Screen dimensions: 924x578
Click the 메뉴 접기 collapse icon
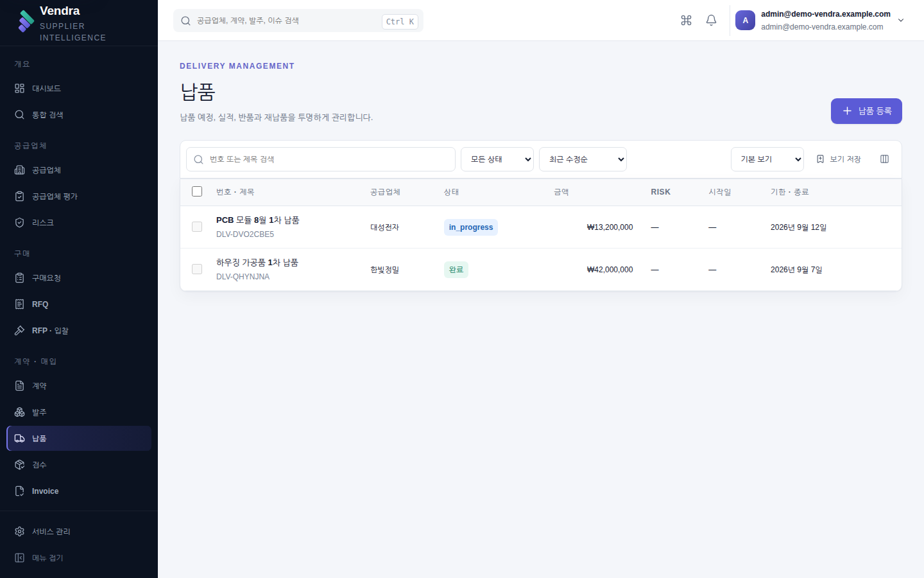tap(19, 557)
